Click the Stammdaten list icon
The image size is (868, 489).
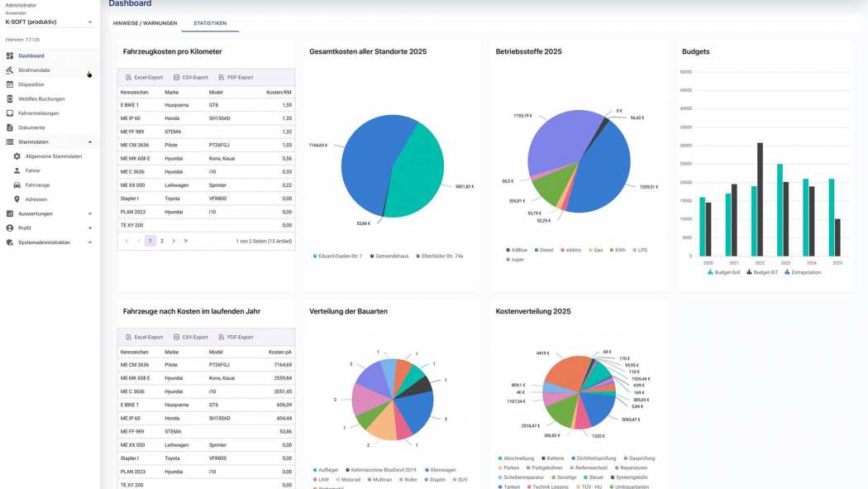[x=9, y=142]
